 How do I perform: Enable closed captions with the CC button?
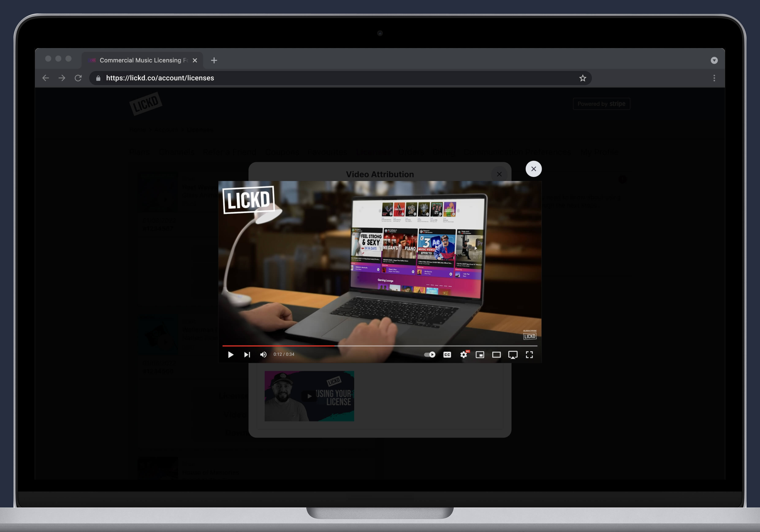447,354
